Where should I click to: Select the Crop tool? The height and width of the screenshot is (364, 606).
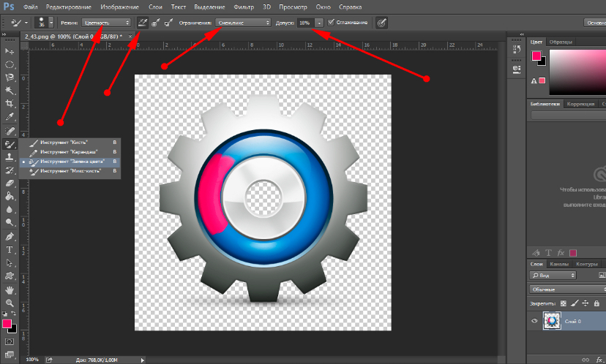click(x=10, y=104)
